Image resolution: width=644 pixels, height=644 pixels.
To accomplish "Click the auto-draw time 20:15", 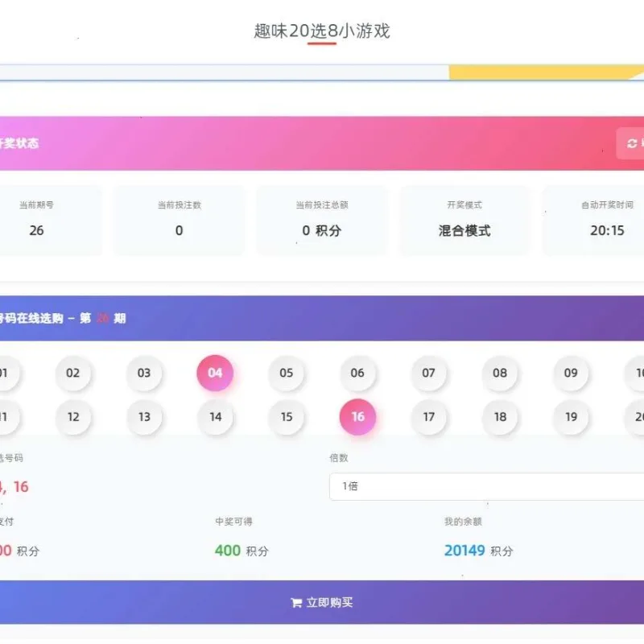I will (x=607, y=230).
